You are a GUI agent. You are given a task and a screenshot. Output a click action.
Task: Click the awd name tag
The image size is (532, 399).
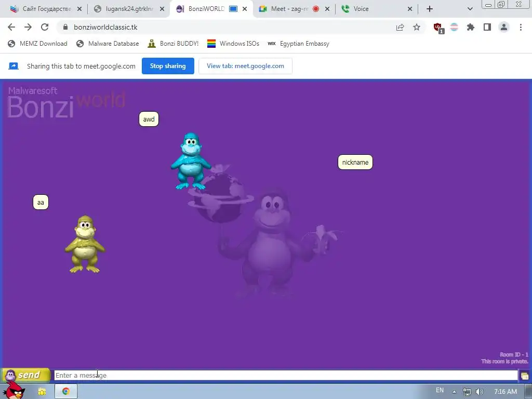[149, 119]
